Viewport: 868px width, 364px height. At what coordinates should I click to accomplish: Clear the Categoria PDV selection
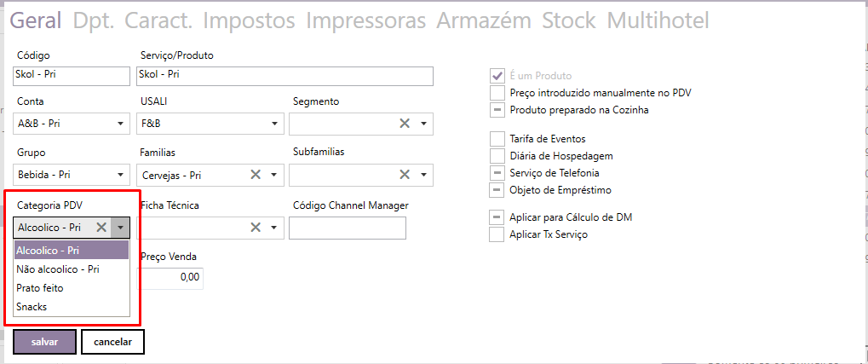[x=101, y=228]
